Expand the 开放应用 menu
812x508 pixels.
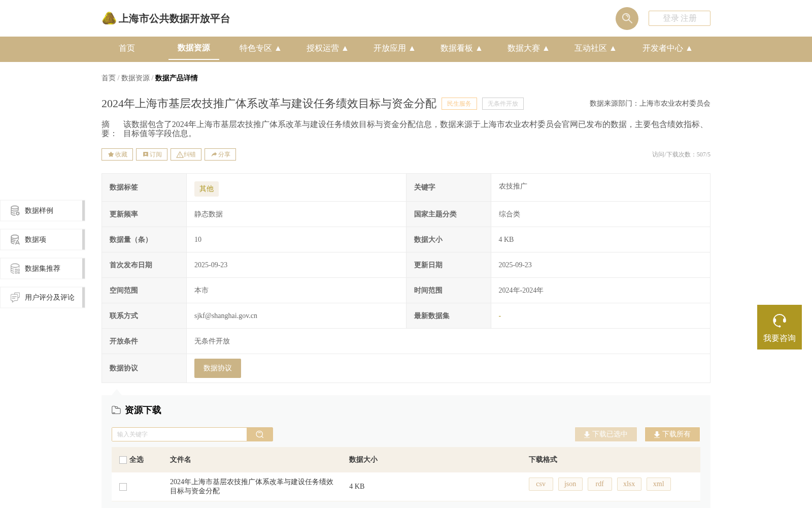(x=394, y=48)
